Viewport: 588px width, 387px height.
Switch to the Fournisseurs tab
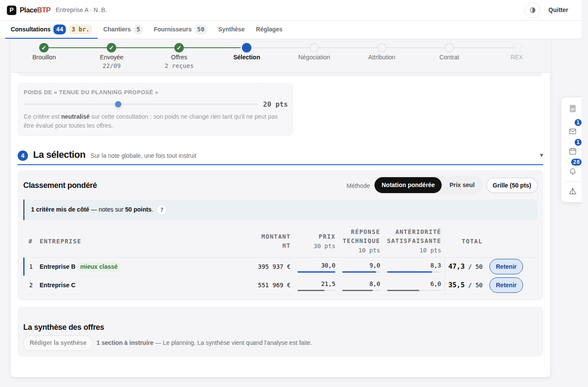coord(180,29)
